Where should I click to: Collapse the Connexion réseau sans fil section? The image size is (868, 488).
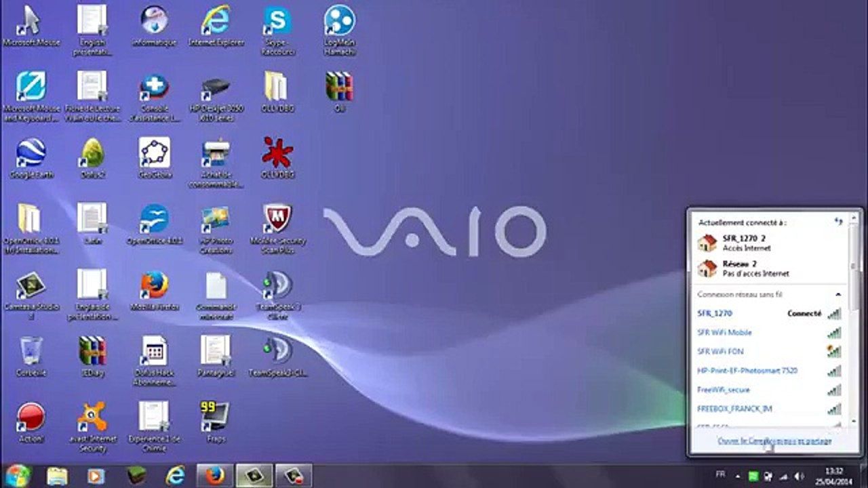pyautogui.click(x=838, y=295)
